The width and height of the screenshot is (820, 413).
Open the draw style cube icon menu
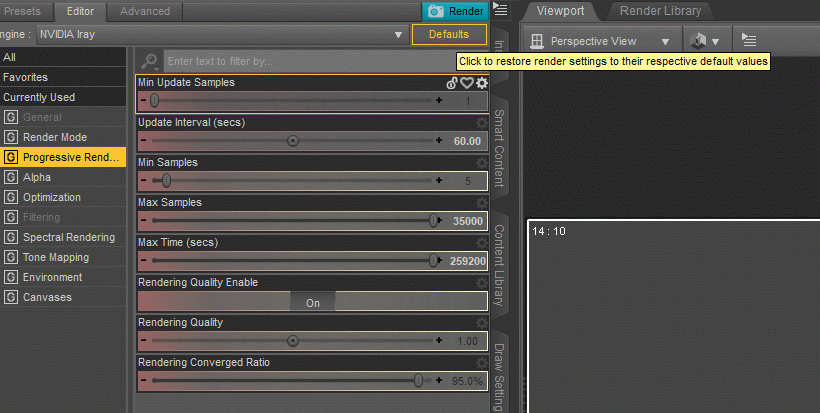pyautogui.click(x=704, y=41)
